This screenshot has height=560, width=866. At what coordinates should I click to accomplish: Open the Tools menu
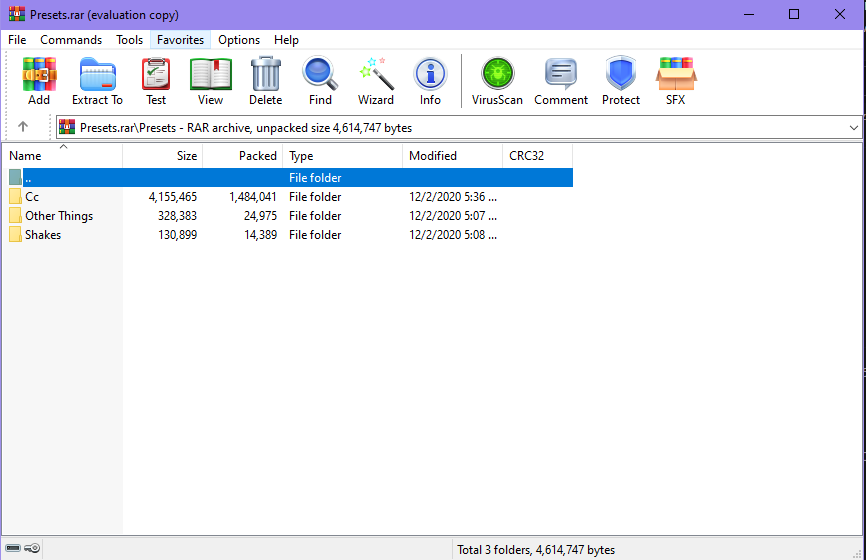129,40
